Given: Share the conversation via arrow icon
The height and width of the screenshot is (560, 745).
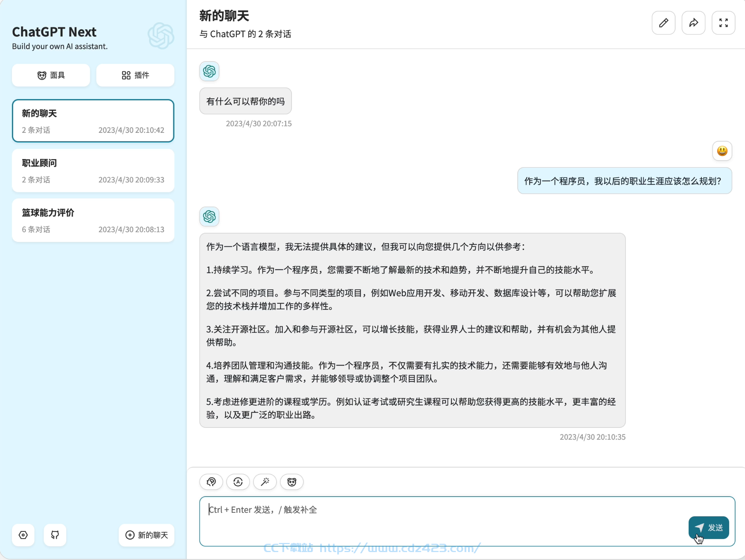Looking at the screenshot, I should (x=693, y=23).
